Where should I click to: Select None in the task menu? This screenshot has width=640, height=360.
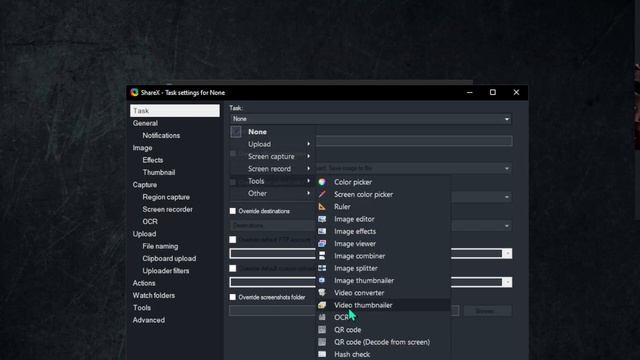(x=257, y=132)
